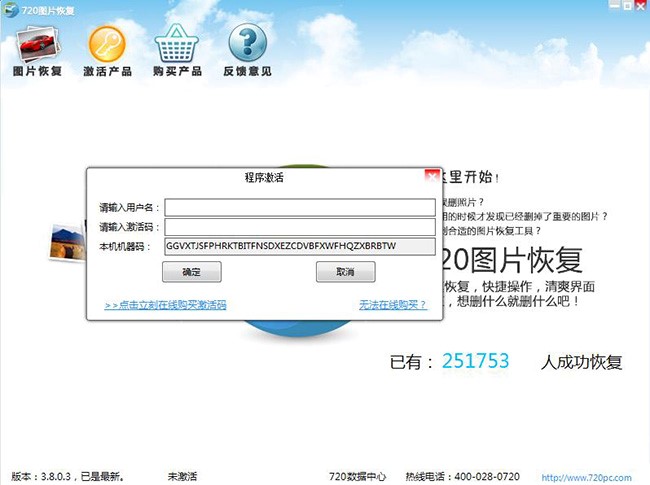This screenshot has width=650, height=485.
Task: Click the landscape photo thumbnail left of dialog
Action: 68,241
